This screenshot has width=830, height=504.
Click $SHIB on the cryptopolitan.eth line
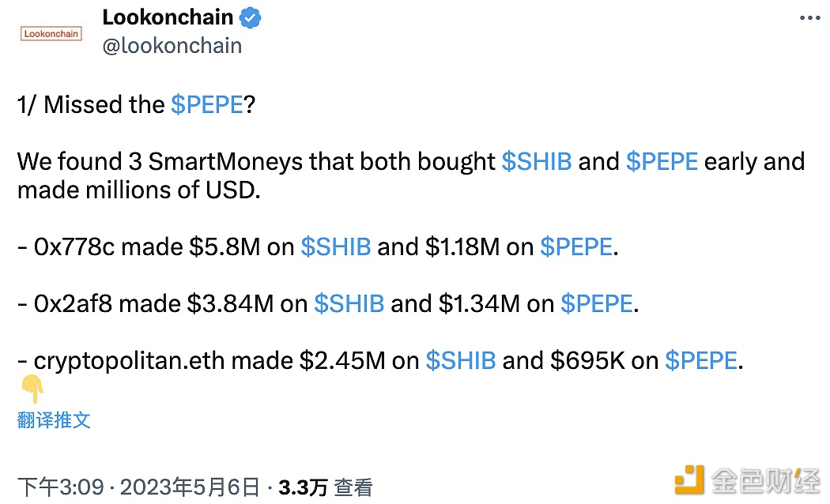point(461,361)
